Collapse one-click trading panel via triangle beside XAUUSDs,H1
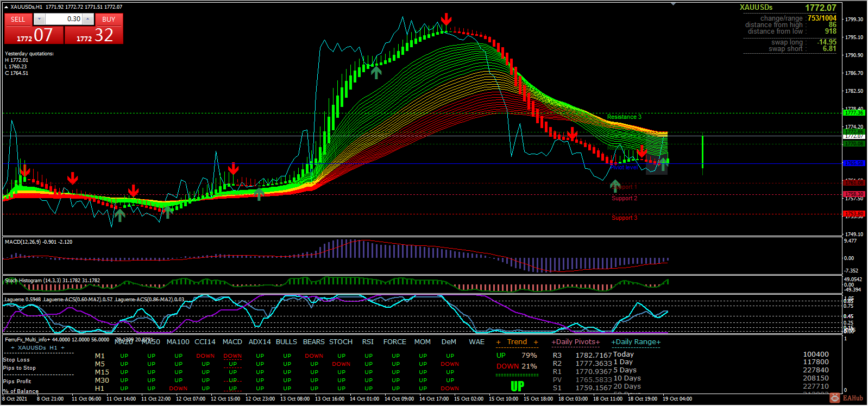 6,7
